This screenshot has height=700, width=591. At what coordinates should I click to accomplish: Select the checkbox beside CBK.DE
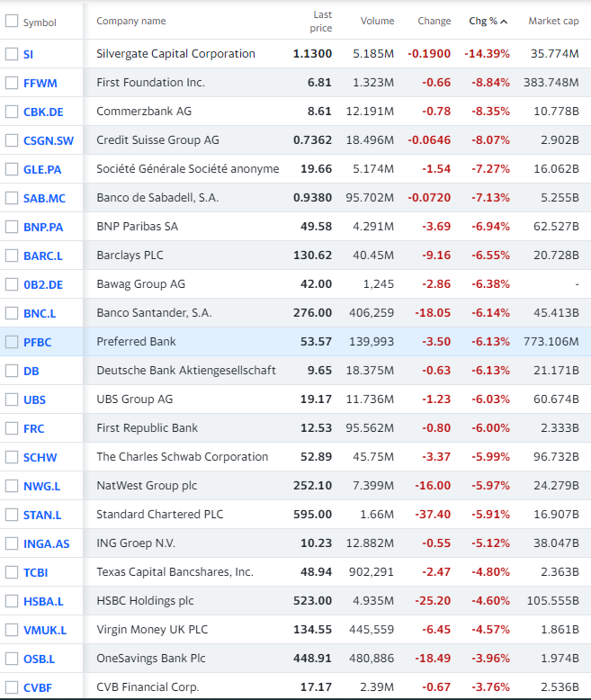(x=12, y=112)
